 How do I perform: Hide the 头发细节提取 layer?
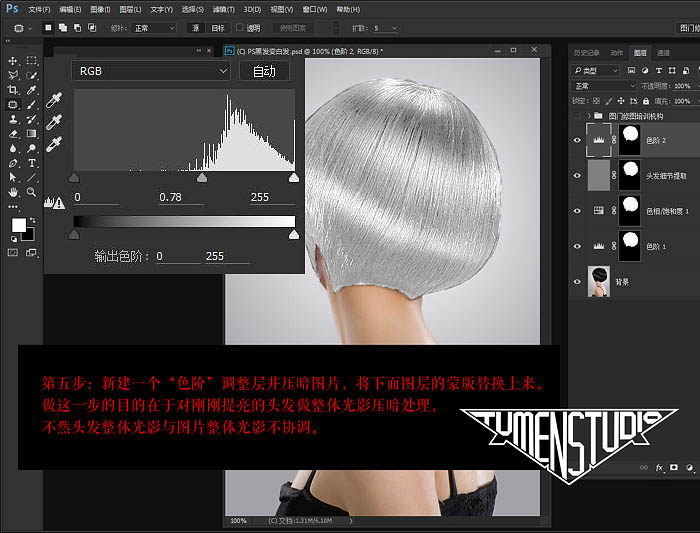pos(577,175)
